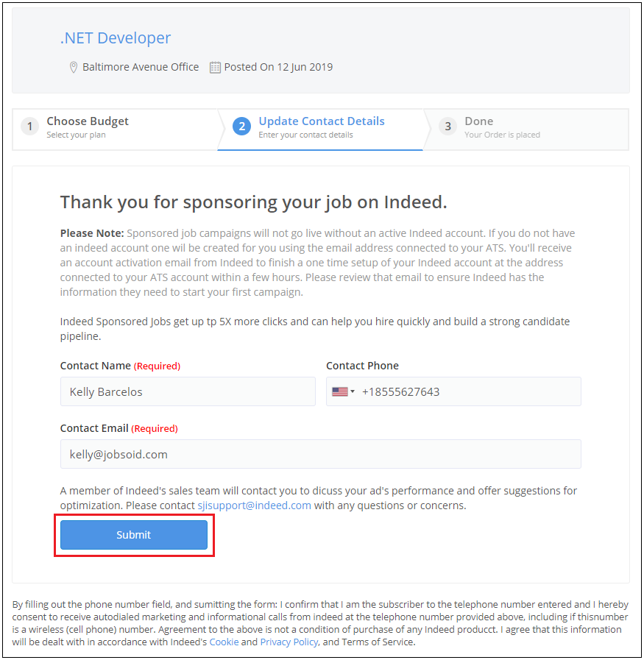Open the Cookie policy link
Viewport: 644px width, 660px height.
224,642
